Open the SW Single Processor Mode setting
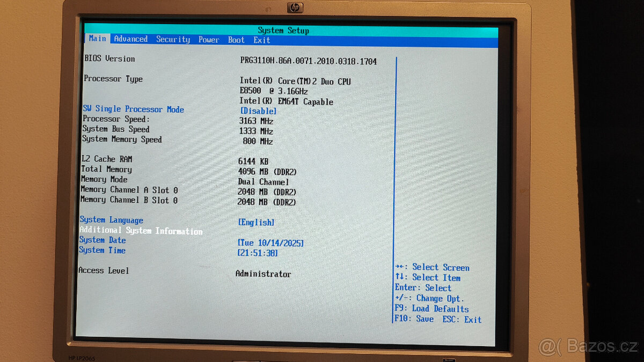The image size is (644, 362). [x=133, y=109]
